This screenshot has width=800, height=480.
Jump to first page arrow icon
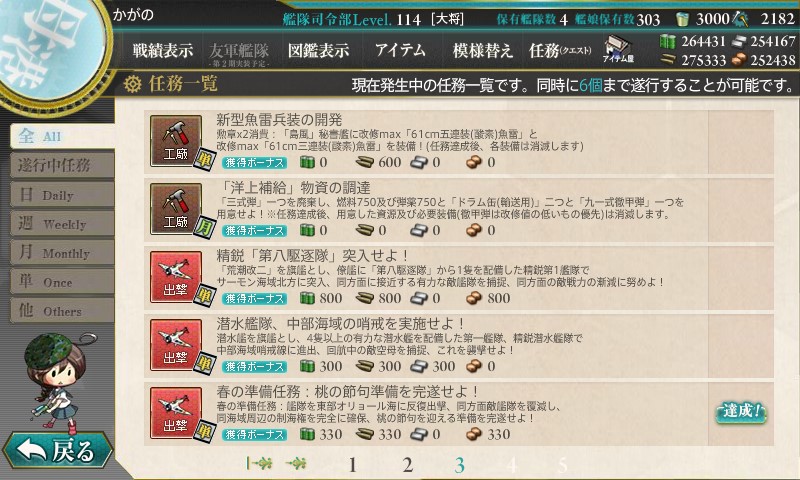click(x=259, y=463)
